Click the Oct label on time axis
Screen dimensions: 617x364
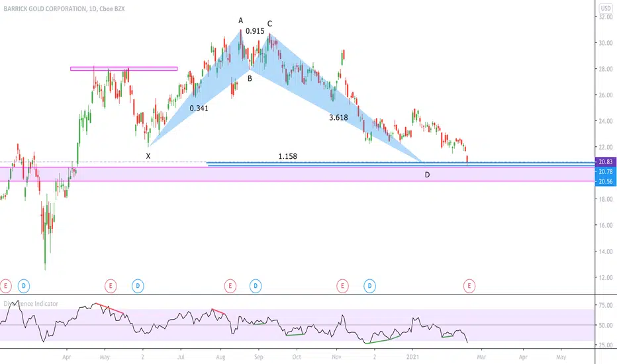[x=297, y=357]
